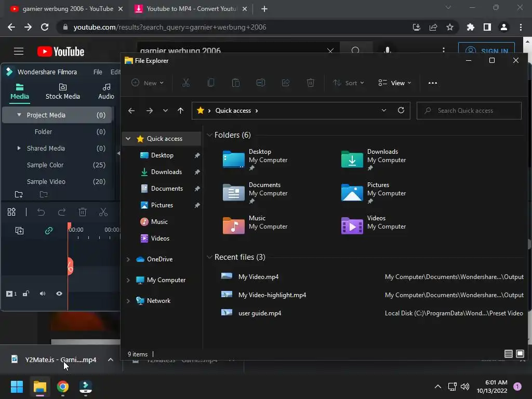Toggle track lock on Filmora video track
Screen dimensions: 532x399
[x=26, y=294]
